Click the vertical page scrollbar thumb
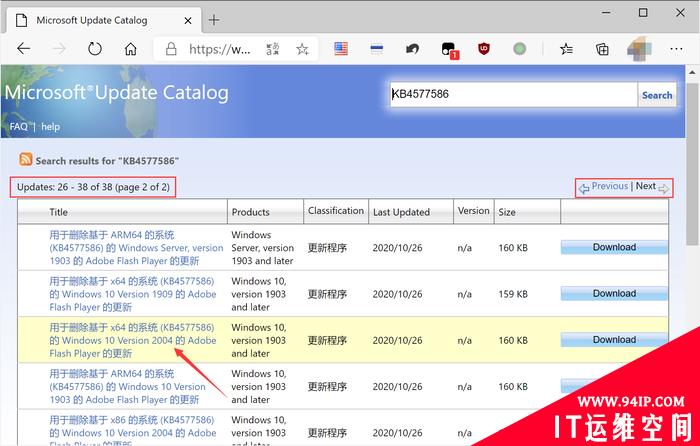This screenshot has height=446, width=700. [x=692, y=163]
